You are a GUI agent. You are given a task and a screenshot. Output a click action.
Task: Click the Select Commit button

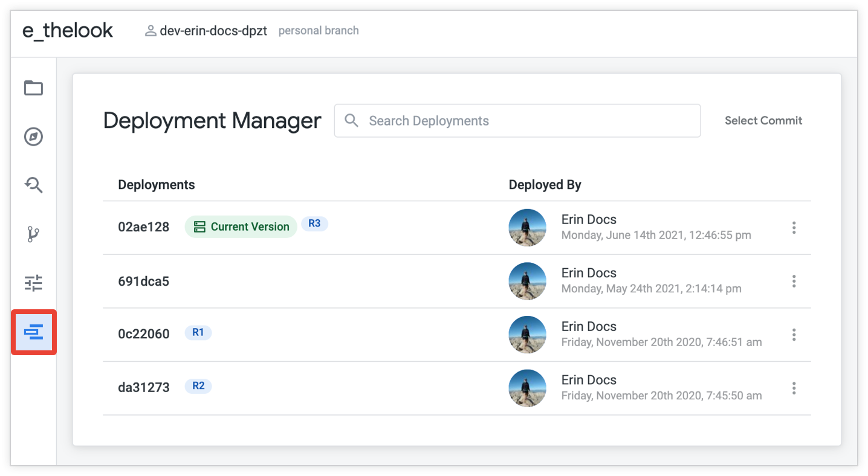(x=763, y=121)
